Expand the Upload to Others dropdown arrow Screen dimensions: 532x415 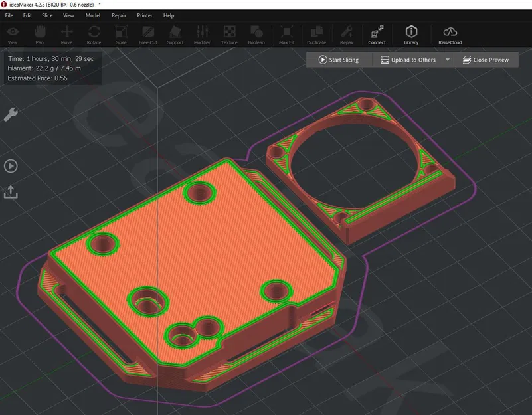pos(448,60)
